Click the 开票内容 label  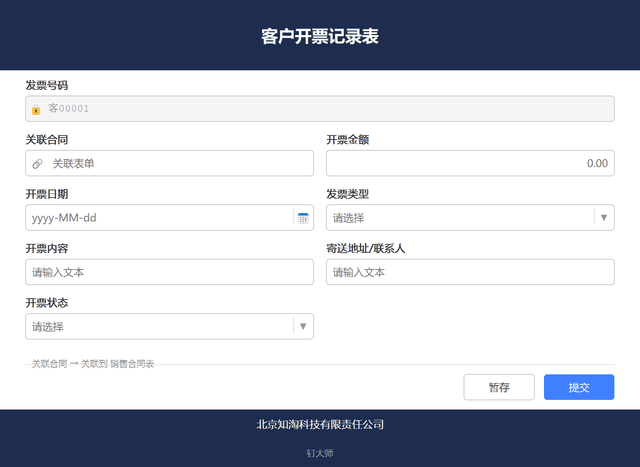47,248
